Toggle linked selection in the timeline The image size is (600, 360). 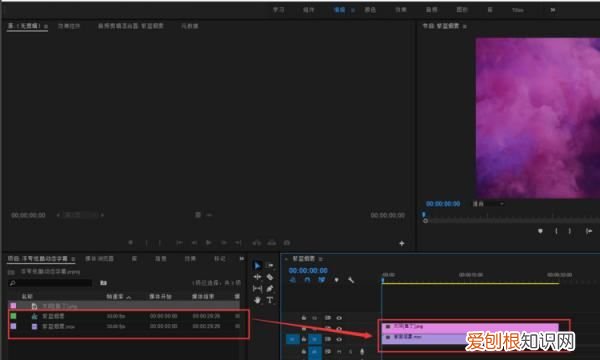pos(322,280)
